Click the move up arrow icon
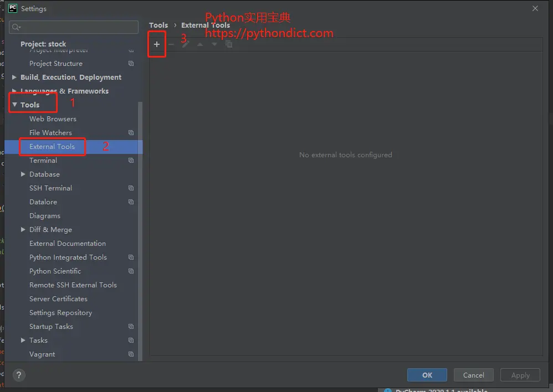The height and width of the screenshot is (392, 553). click(200, 44)
